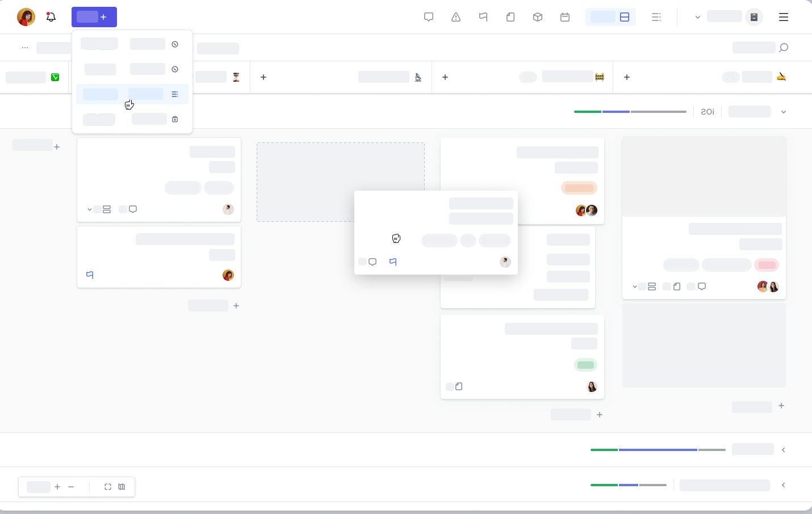Image resolution: width=812 pixels, height=514 pixels.
Task: Click assignee avatar on the card with only a flag icon
Action: [x=228, y=275]
